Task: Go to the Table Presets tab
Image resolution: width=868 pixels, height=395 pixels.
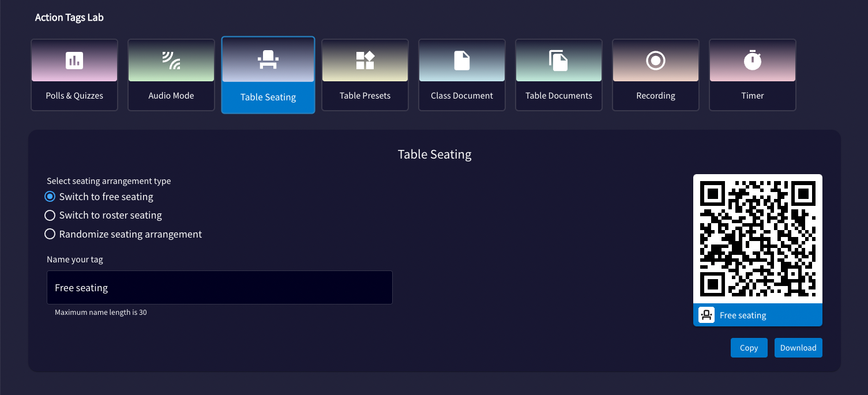Action: click(365, 75)
